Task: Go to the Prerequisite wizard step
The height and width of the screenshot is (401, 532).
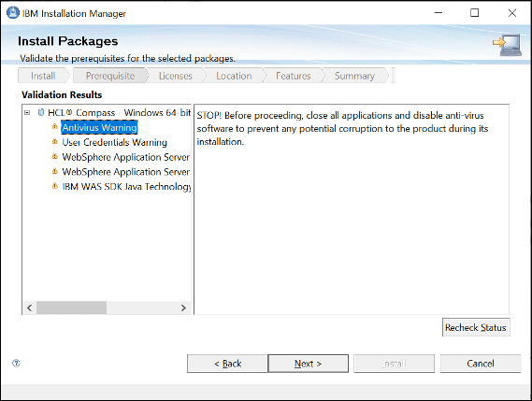Action: [x=110, y=76]
